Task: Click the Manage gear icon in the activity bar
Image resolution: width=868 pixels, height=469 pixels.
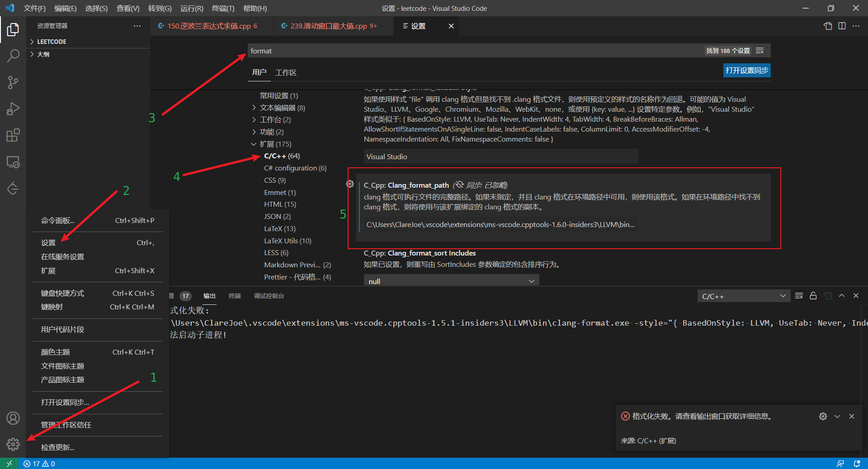Action: [x=13, y=444]
